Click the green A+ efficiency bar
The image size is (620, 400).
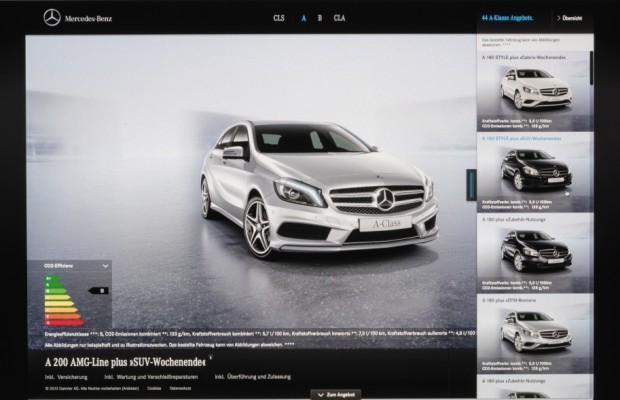[x=51, y=278]
